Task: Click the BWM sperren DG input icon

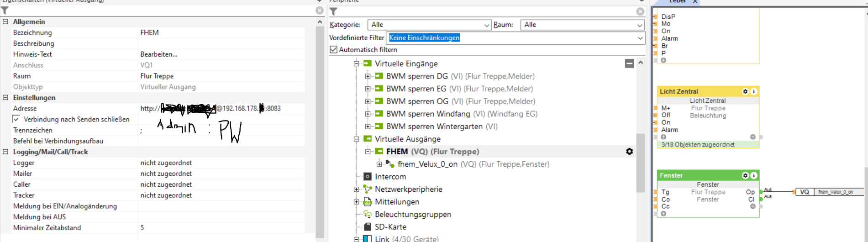Action: [379, 76]
